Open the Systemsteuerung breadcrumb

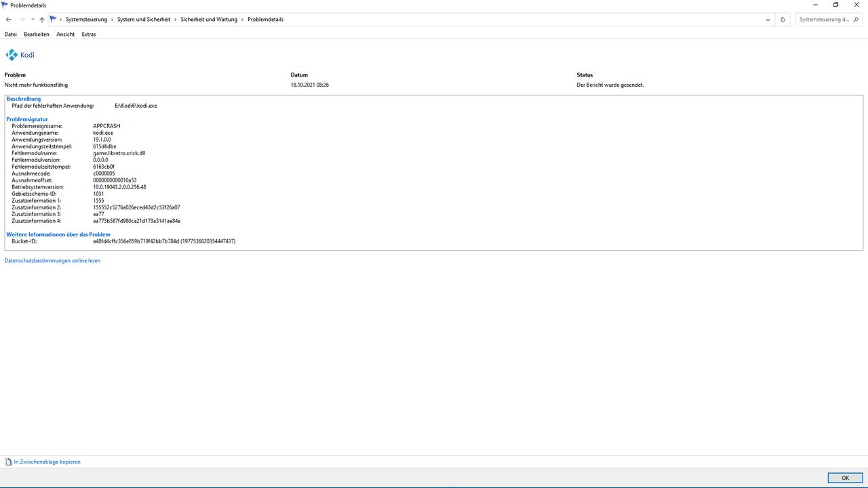[86, 20]
